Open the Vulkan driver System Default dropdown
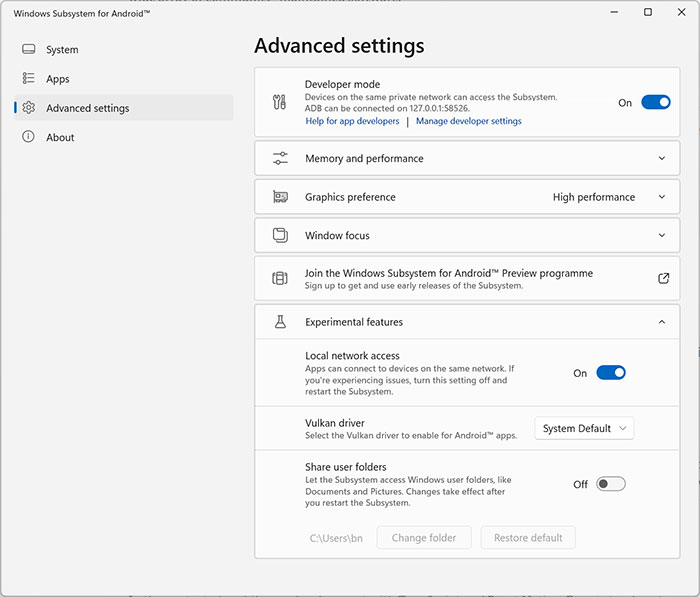Viewport: 700px width, 597px height. [584, 428]
